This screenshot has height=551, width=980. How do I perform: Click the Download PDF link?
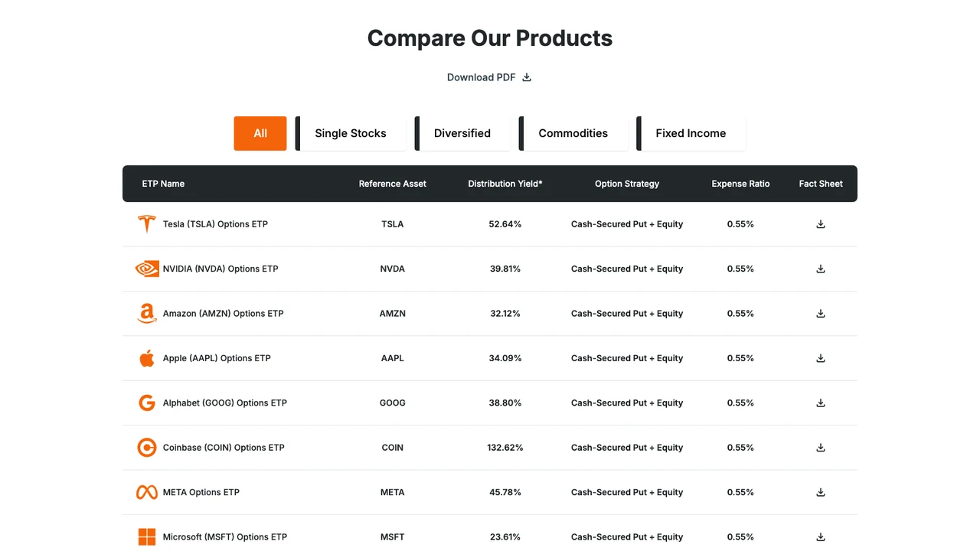(x=489, y=77)
